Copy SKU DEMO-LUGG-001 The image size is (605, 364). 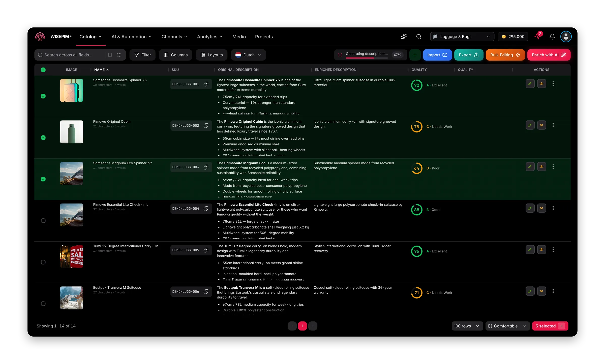click(206, 84)
